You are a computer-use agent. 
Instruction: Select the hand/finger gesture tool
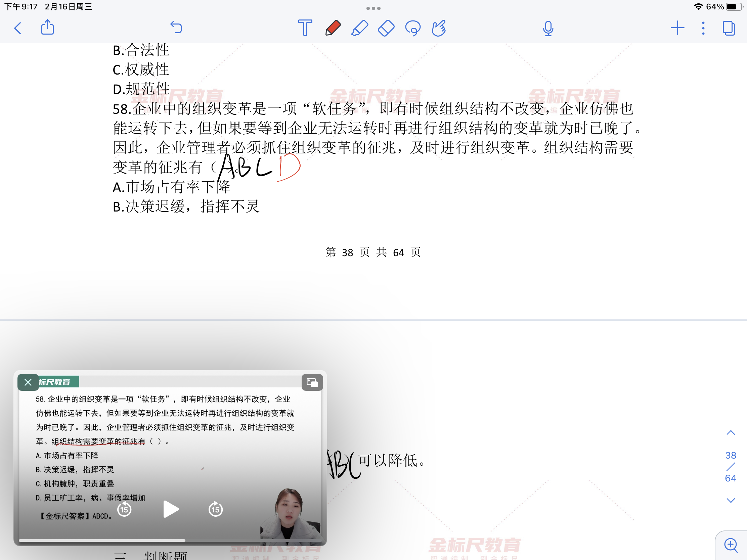click(x=439, y=28)
